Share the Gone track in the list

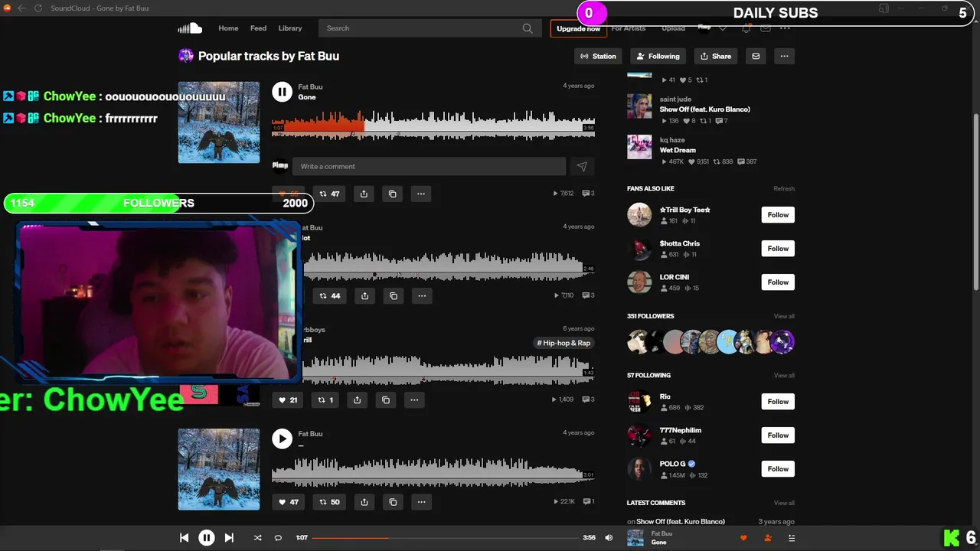(364, 194)
